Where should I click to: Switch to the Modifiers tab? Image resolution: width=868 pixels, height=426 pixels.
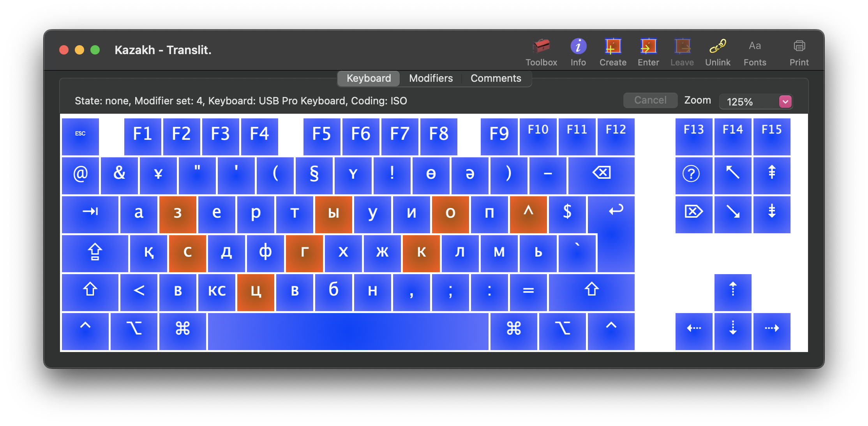coord(431,78)
